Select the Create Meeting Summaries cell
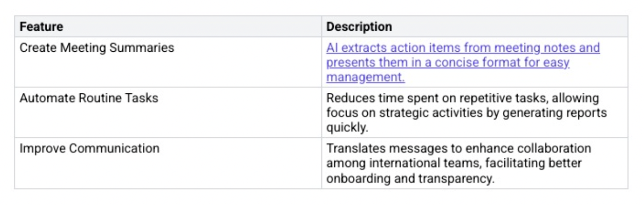 (97, 48)
